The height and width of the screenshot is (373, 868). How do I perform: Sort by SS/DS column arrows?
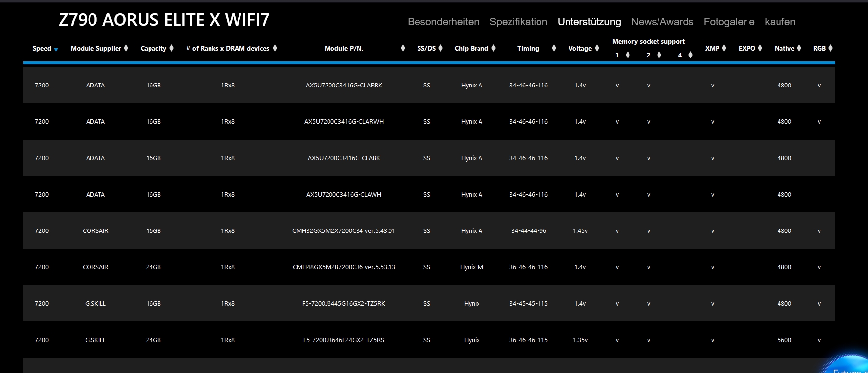coord(440,48)
